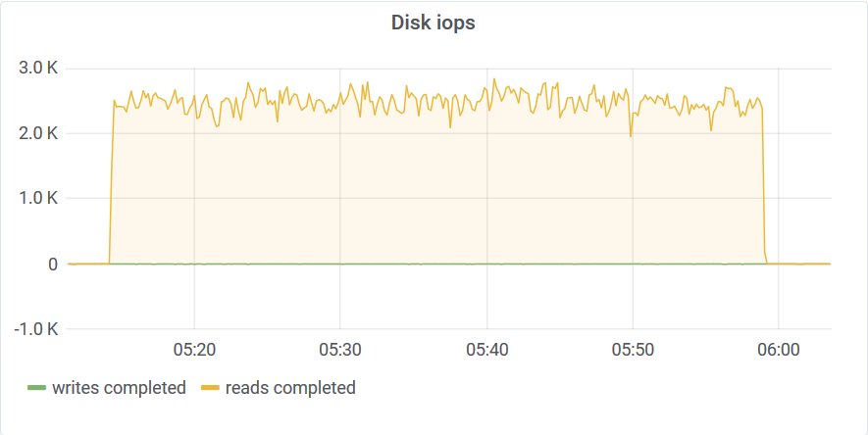Viewport: 868px width, 435px height.
Task: Click the 2.0 K y-axis label
Action: click(x=38, y=133)
